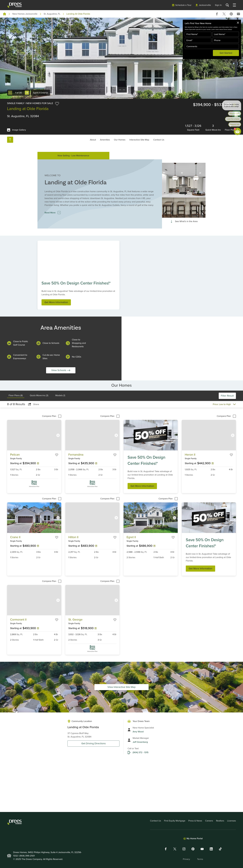This screenshot has width=243, height=868.
Task: Open the Crane II home photo
Action: 34,518
